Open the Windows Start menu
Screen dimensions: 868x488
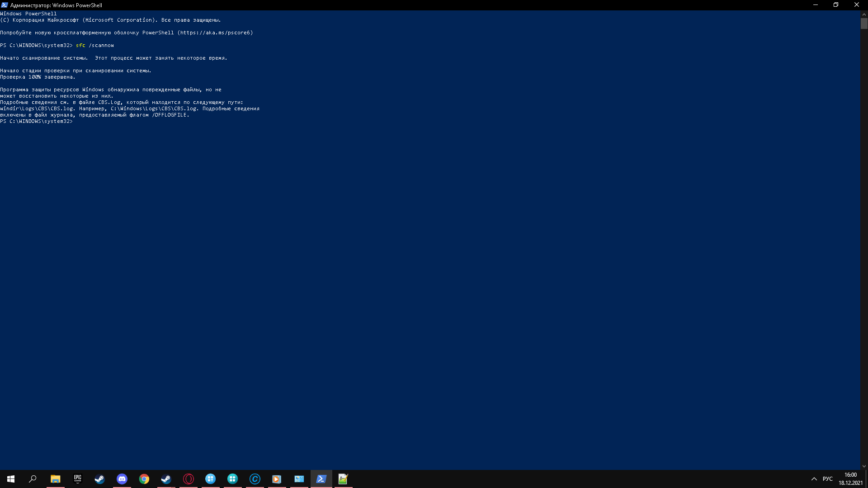[x=11, y=479]
